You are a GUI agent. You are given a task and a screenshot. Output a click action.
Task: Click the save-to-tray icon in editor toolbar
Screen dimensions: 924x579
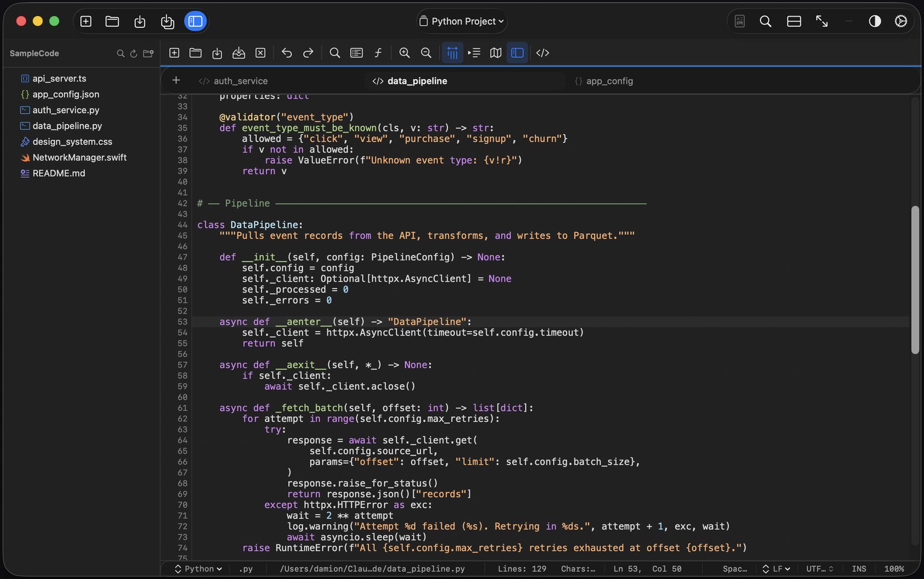click(239, 53)
